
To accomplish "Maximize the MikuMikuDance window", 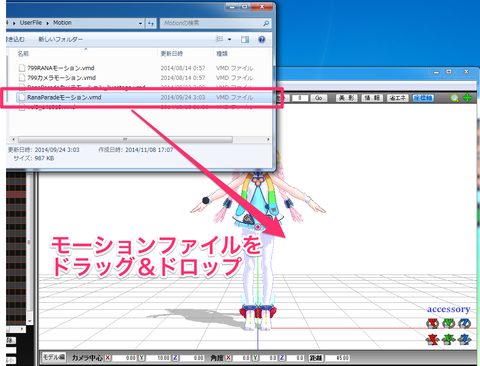I will click(449, 72).
